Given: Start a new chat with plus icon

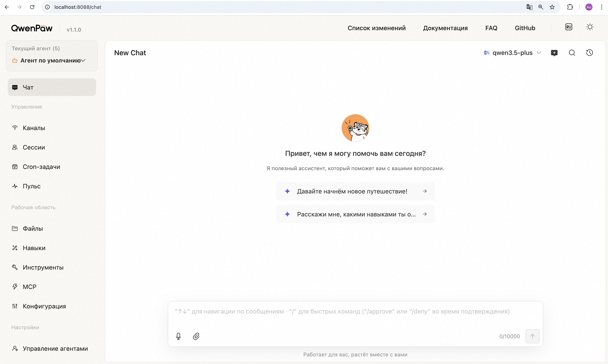Looking at the screenshot, I should click(x=554, y=53).
